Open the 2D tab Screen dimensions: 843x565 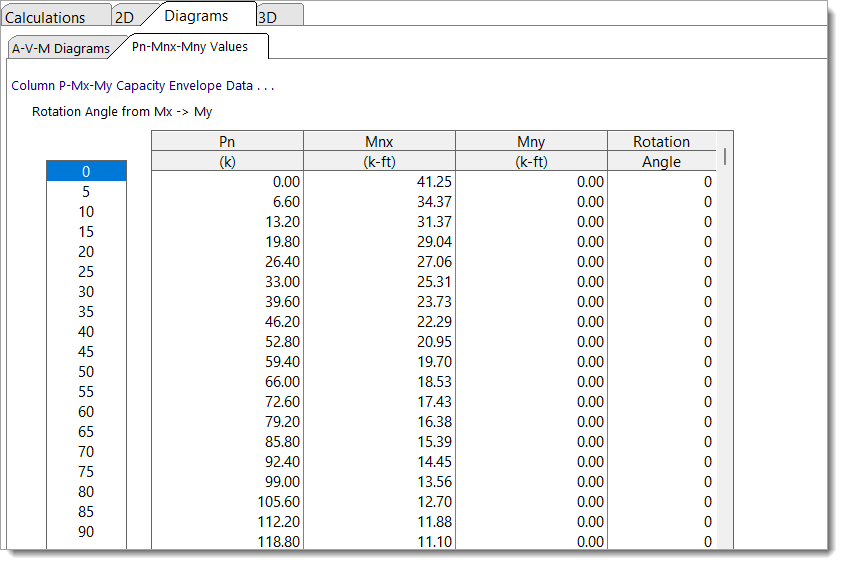(124, 17)
